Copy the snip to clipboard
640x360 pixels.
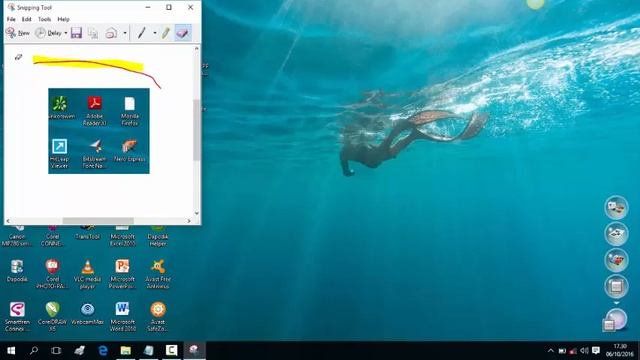tap(93, 33)
